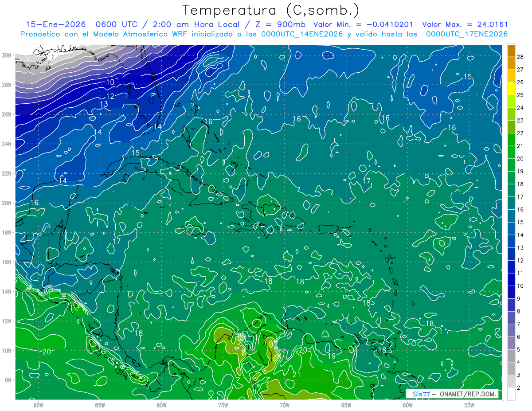This screenshot has height=411, width=532.
Task: Click forecast end time "0000UTC_17ENE2026"
Action: [x=467, y=34]
